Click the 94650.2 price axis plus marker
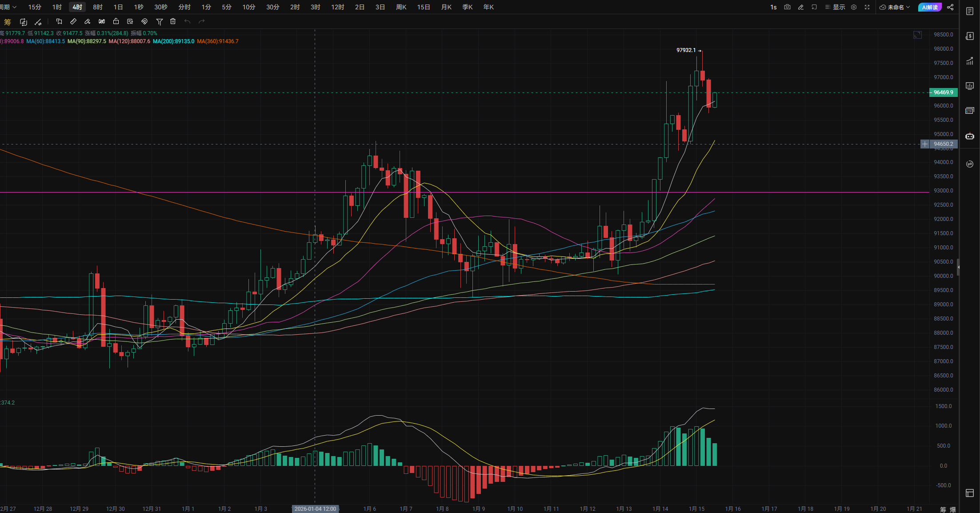 click(x=925, y=144)
